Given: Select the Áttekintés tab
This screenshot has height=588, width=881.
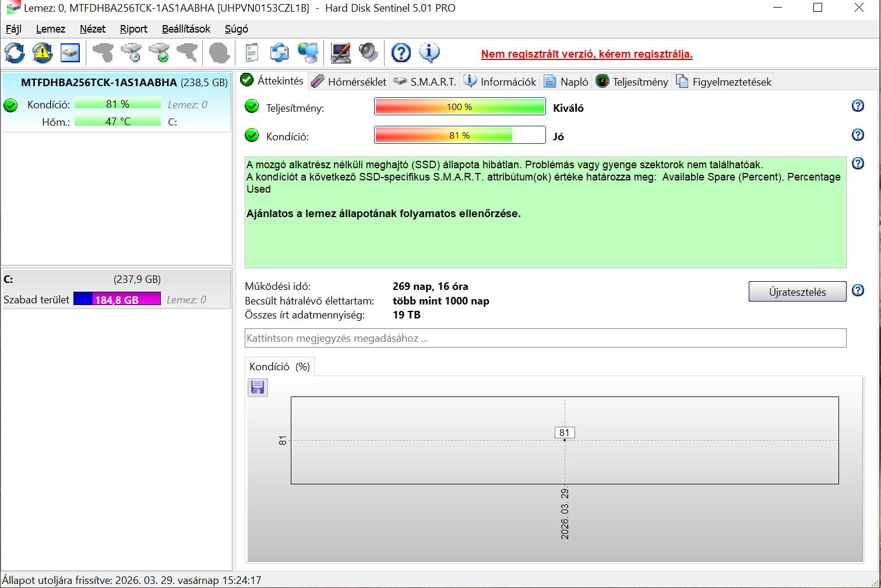Looking at the screenshot, I should [x=272, y=80].
